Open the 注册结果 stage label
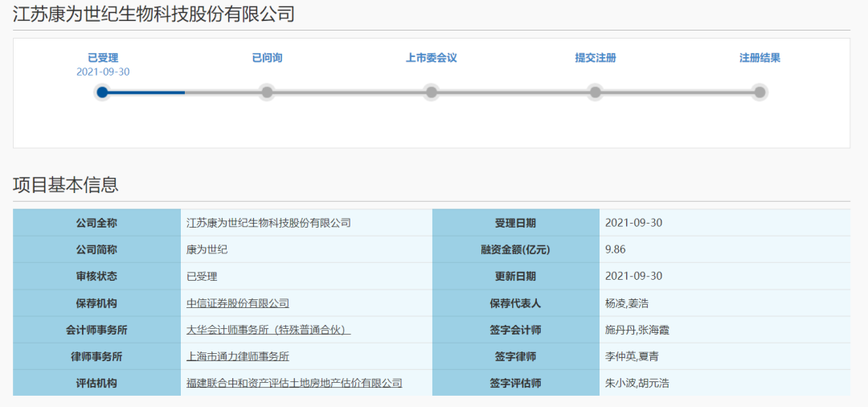The width and height of the screenshot is (868, 407). tap(759, 58)
